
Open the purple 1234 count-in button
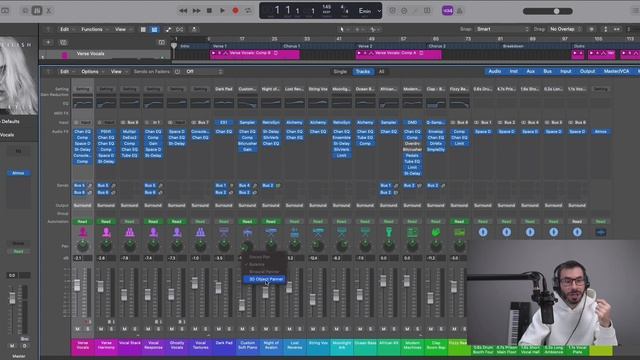447,11
